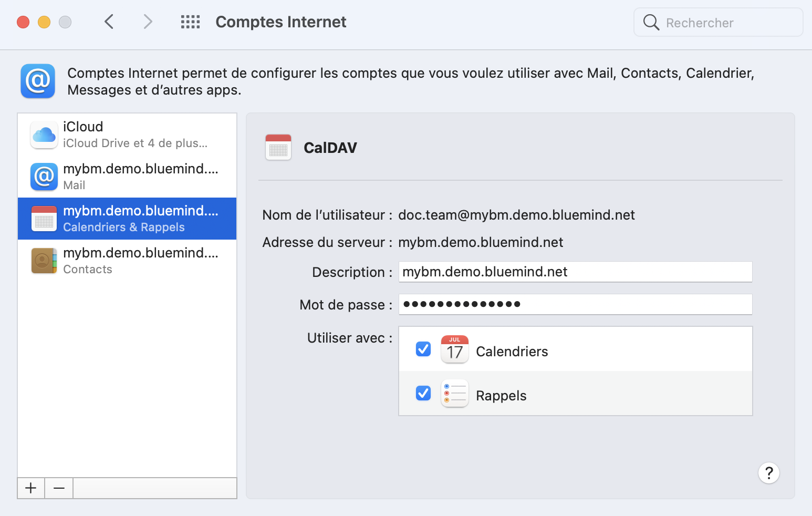Click the Contacts address book icon
Image resolution: width=812 pixels, height=516 pixels.
tap(44, 261)
